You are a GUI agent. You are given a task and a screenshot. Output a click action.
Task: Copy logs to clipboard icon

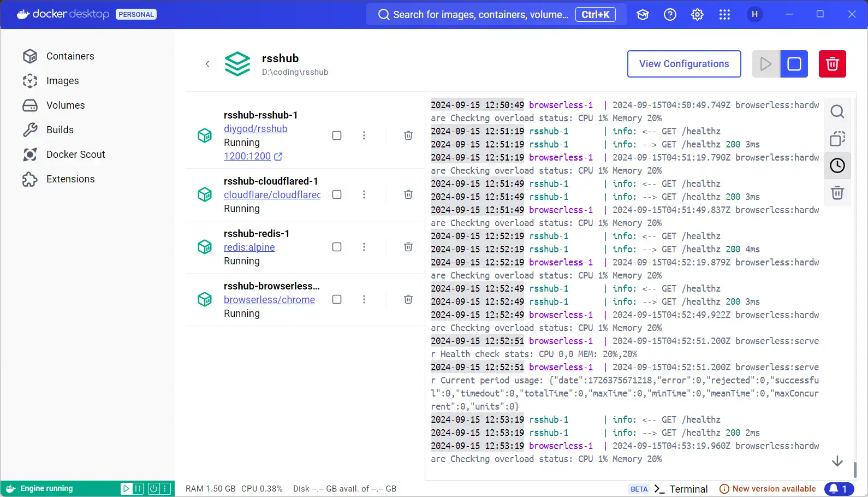tap(837, 139)
